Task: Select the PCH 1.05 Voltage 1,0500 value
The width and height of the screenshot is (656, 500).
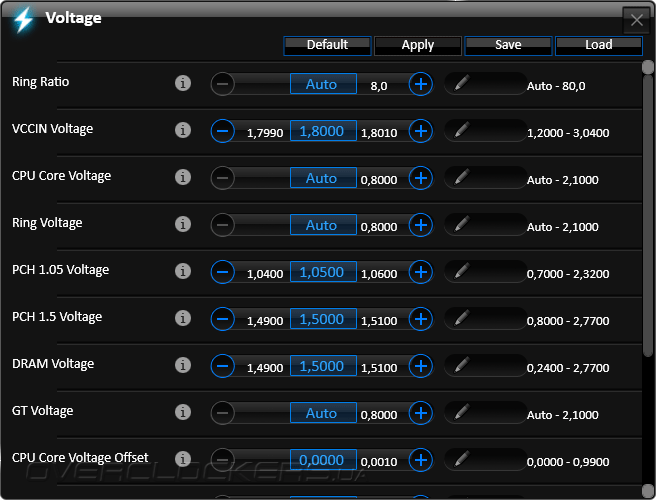Action: 323,272
